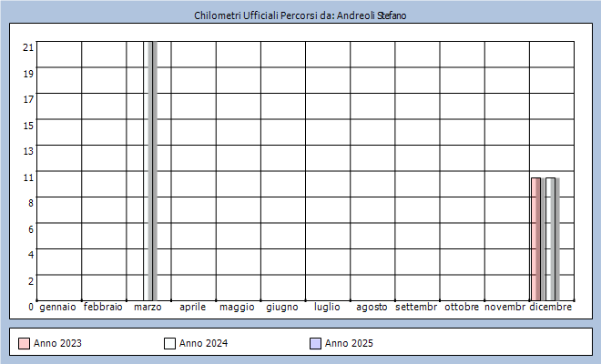Click the febbraio month axis label
Screen dimensions: 601x364
click(x=103, y=308)
